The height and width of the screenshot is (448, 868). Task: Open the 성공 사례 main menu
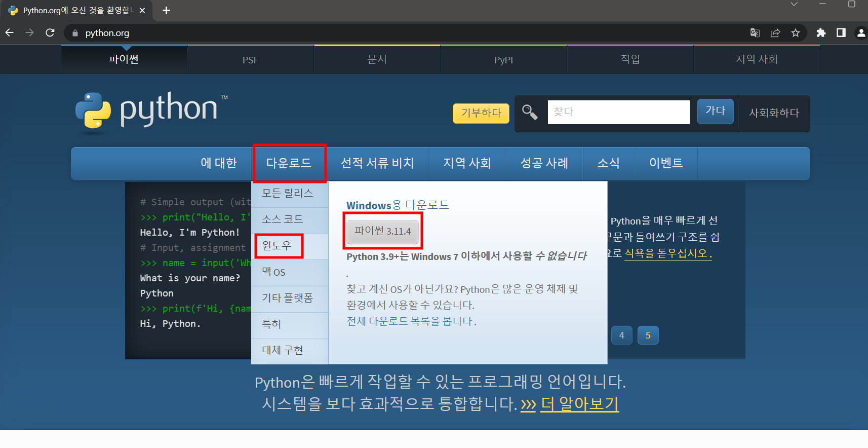[544, 163]
